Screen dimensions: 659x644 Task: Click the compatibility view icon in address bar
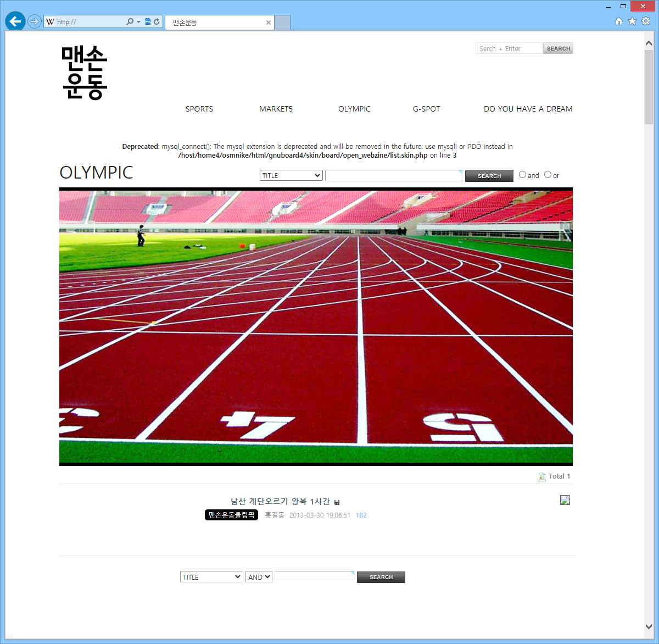pos(148,22)
